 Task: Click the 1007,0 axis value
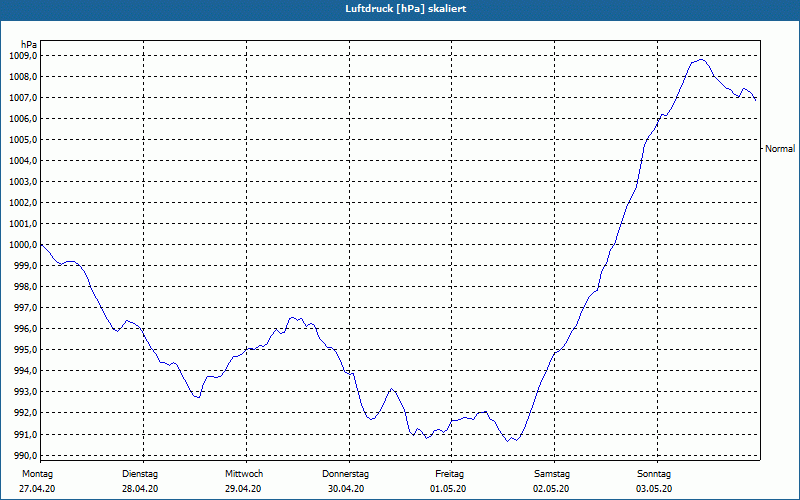pos(23,97)
